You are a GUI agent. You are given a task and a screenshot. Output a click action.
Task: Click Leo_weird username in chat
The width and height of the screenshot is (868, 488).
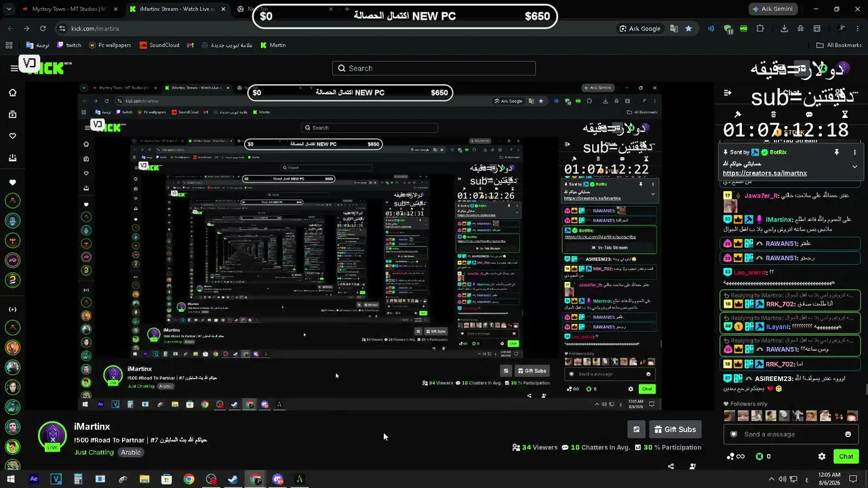(749, 272)
